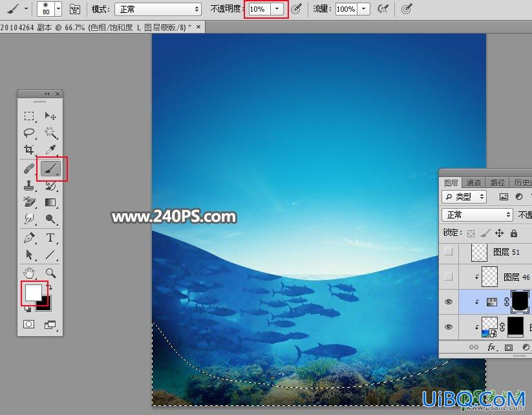
Task: Open the layer blend mode 正常 dropdown
Action: coord(477,215)
